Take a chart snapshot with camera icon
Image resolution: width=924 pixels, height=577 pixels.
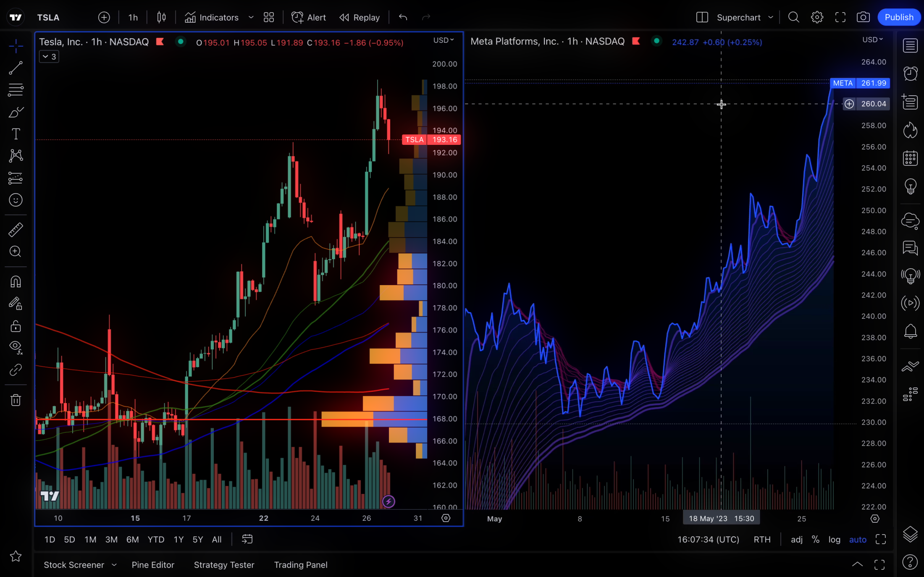click(863, 17)
